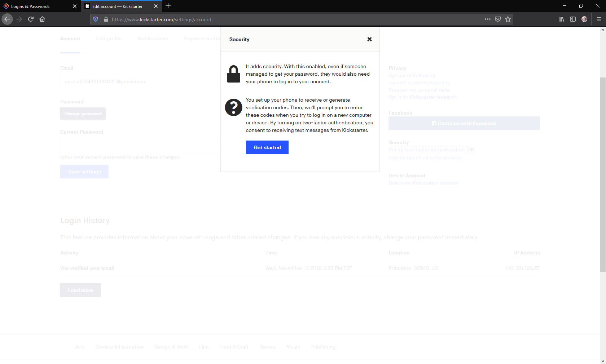
Task: Toggle the browser sidebar icon
Action: coord(573,19)
